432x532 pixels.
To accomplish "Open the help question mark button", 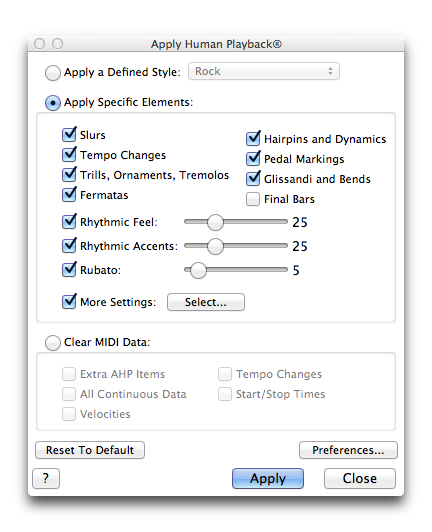I will [x=46, y=478].
